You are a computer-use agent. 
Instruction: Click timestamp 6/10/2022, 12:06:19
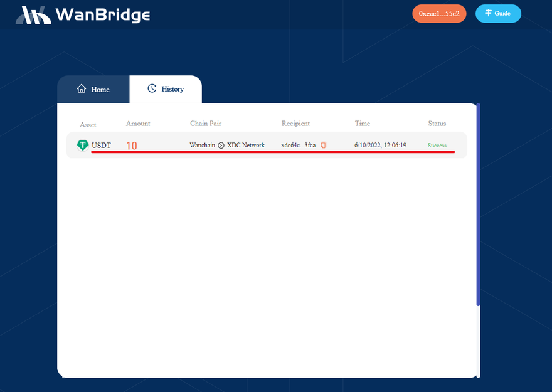(380, 145)
